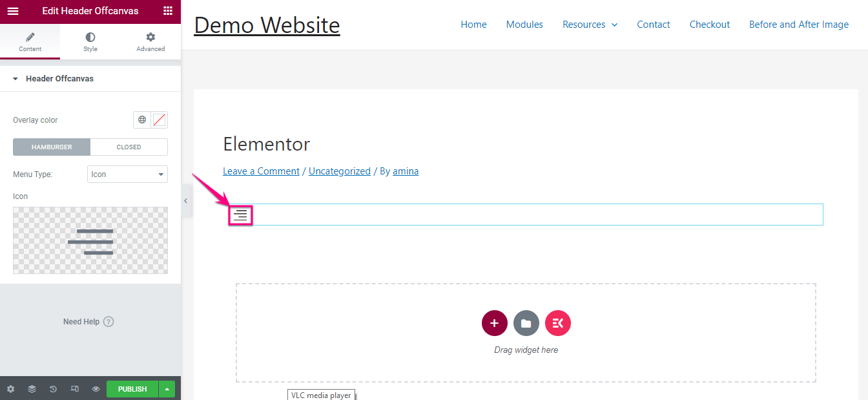
Task: Switch to the Content tab
Action: pyautogui.click(x=30, y=43)
